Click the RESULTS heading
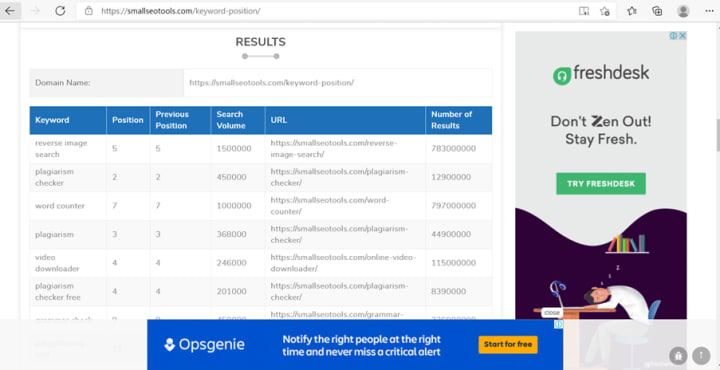This screenshot has width=720, height=370. pyautogui.click(x=260, y=42)
